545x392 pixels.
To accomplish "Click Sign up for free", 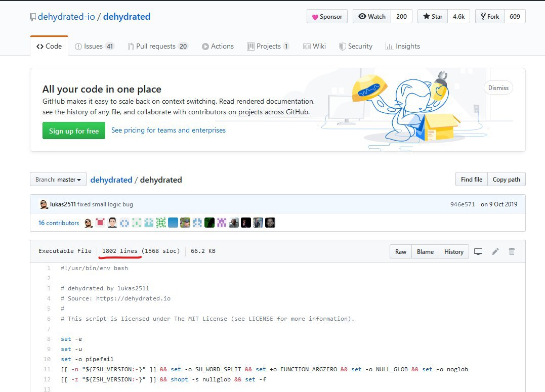I will pyautogui.click(x=74, y=130).
